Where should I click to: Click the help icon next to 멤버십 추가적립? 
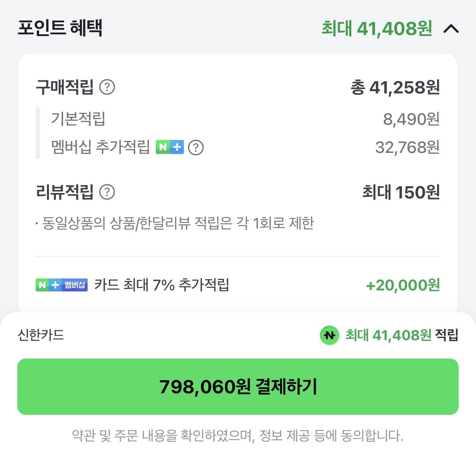pyautogui.click(x=196, y=148)
